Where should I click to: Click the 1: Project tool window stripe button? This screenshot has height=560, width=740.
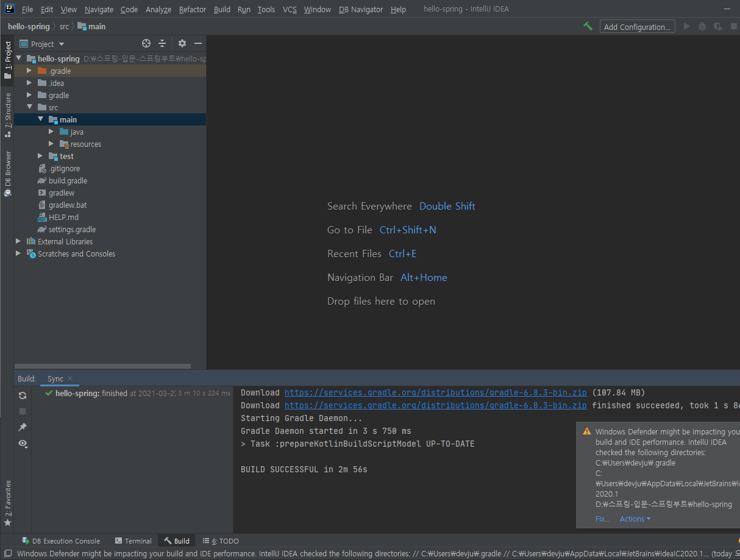pos(7,60)
